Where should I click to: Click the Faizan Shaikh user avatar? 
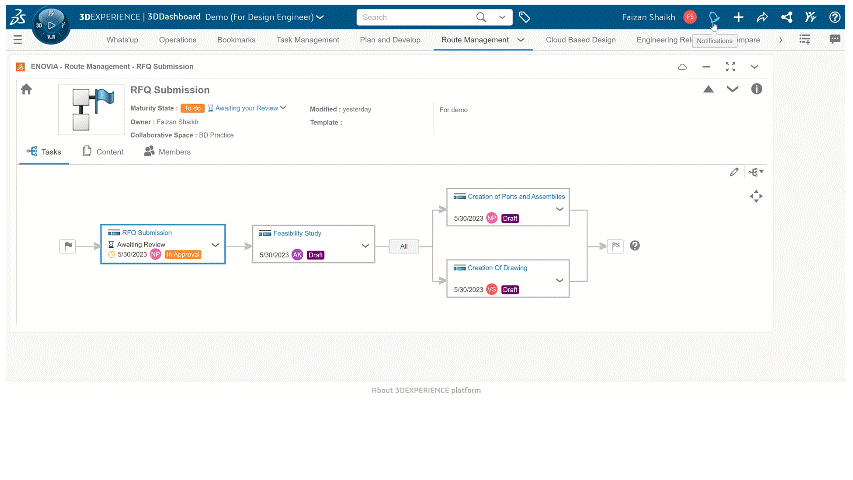click(690, 17)
